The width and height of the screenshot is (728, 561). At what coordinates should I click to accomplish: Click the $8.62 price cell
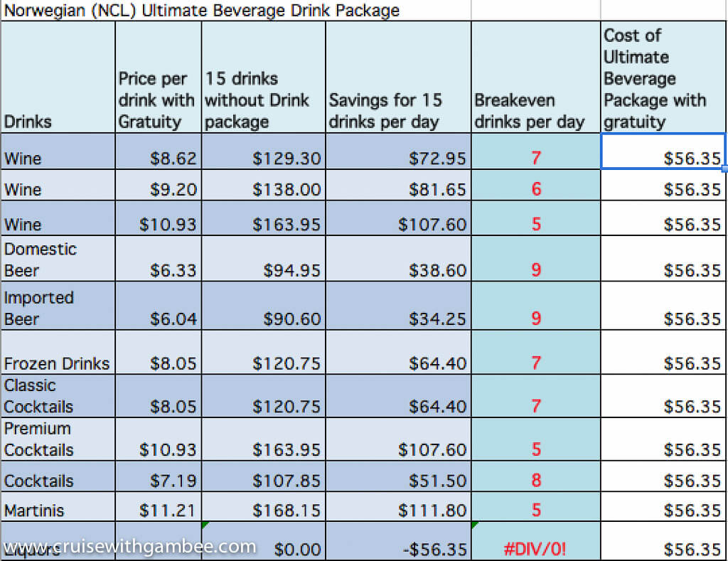pos(159,151)
